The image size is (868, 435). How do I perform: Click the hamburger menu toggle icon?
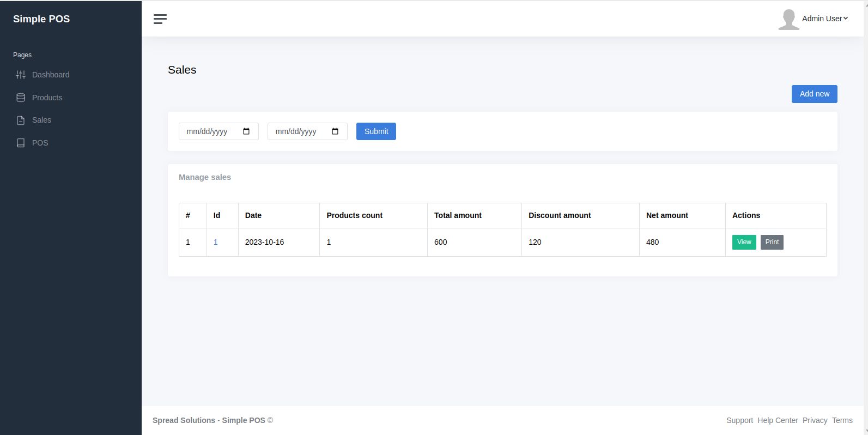(x=160, y=19)
